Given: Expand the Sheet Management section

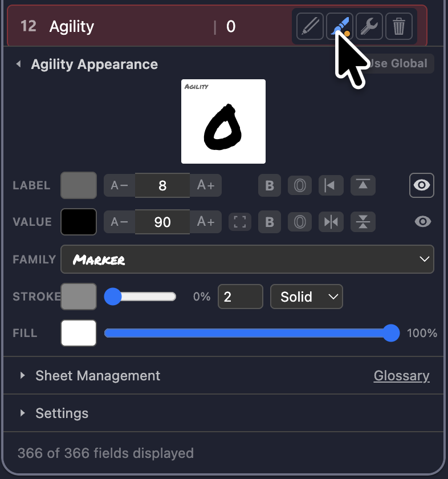Looking at the screenshot, I should 97,375.
